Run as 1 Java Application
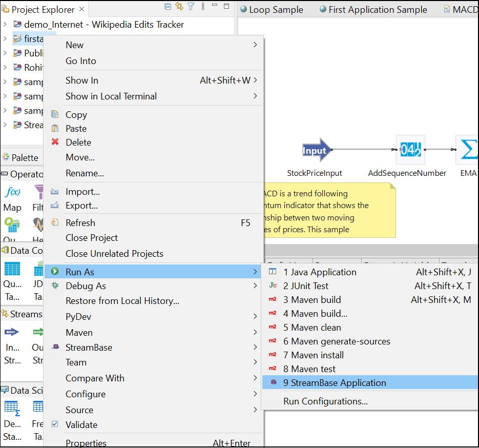Viewport: 479px width, 448px height. (x=370, y=272)
